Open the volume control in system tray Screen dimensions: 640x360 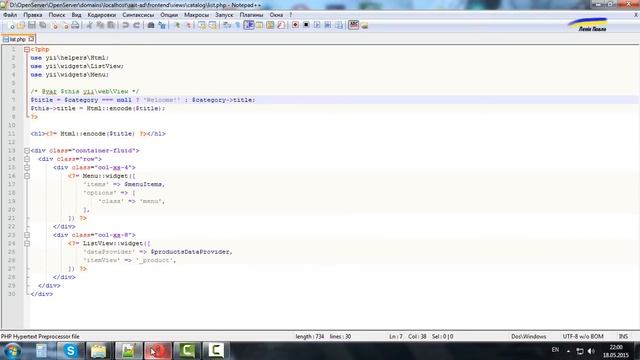pos(591,351)
